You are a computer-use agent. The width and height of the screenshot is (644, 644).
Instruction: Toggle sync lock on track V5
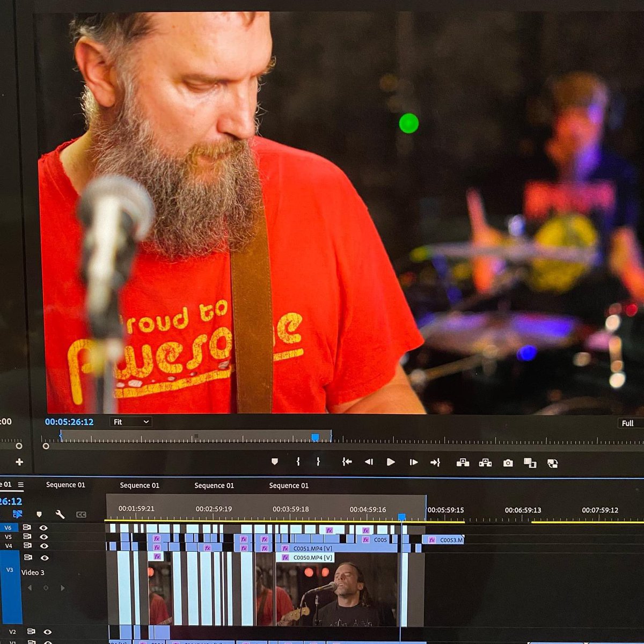[27, 537]
